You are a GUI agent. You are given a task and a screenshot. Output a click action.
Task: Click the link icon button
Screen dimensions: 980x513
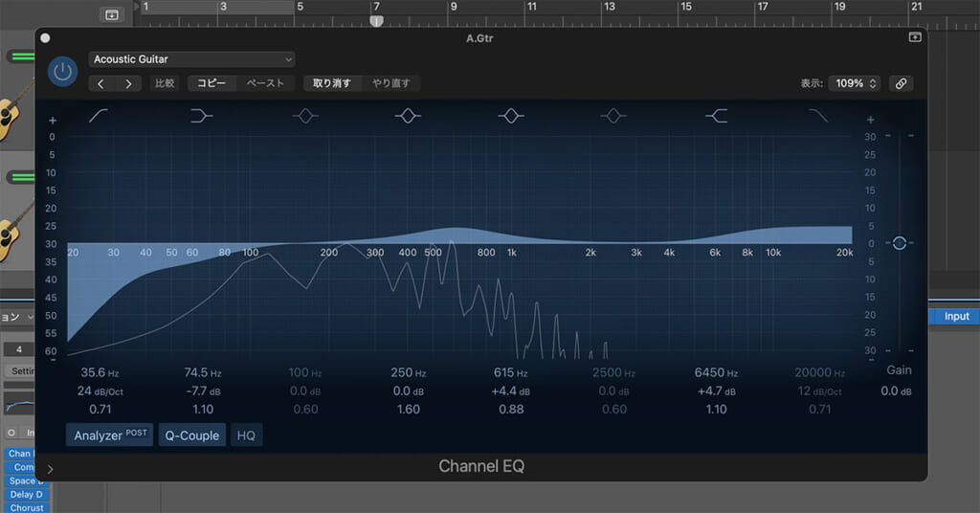900,83
